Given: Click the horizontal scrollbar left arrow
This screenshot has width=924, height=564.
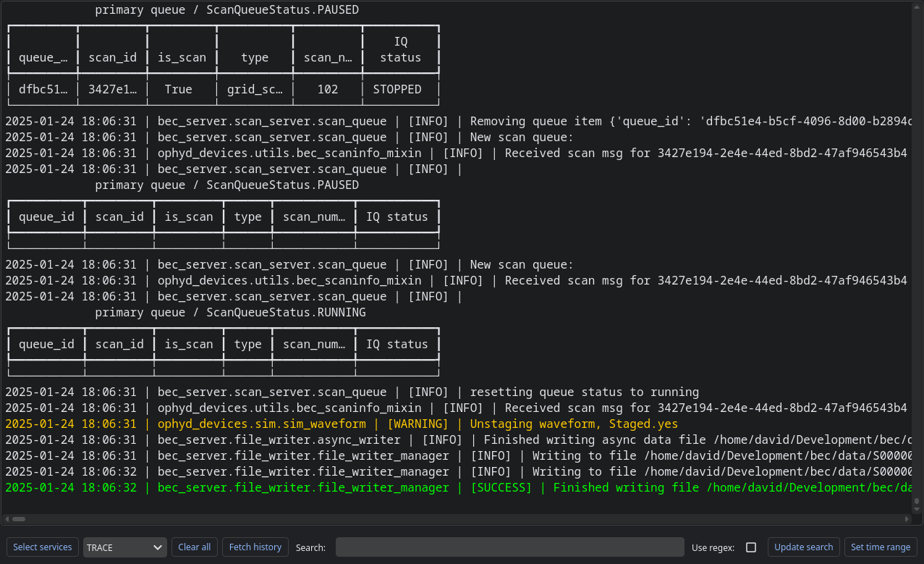Looking at the screenshot, I should tap(7, 519).
